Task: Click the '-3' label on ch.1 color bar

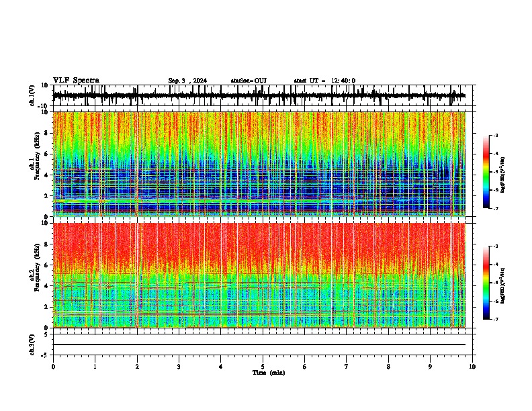Action: click(x=496, y=135)
